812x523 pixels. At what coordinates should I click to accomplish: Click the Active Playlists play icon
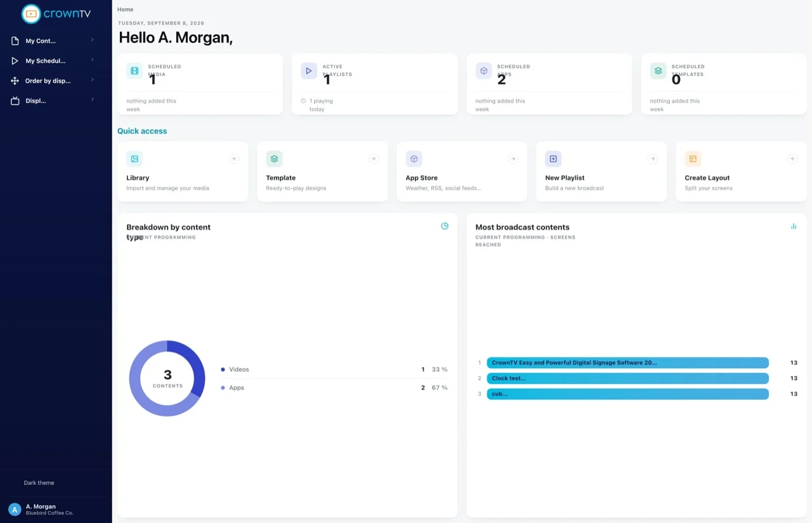pos(309,71)
